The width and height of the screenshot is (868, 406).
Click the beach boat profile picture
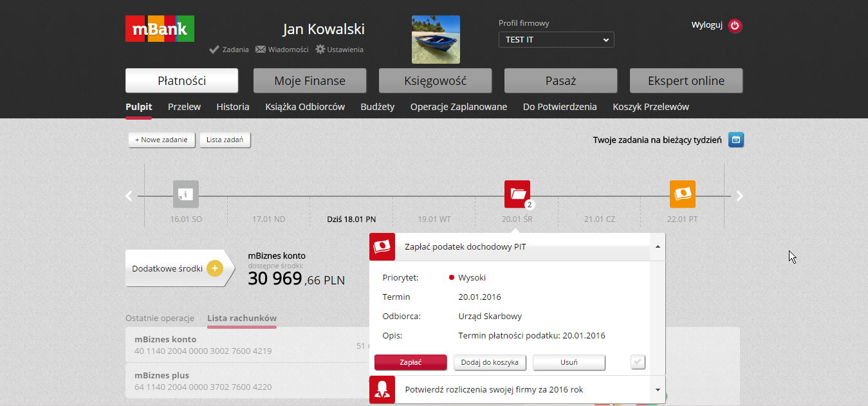[436, 39]
